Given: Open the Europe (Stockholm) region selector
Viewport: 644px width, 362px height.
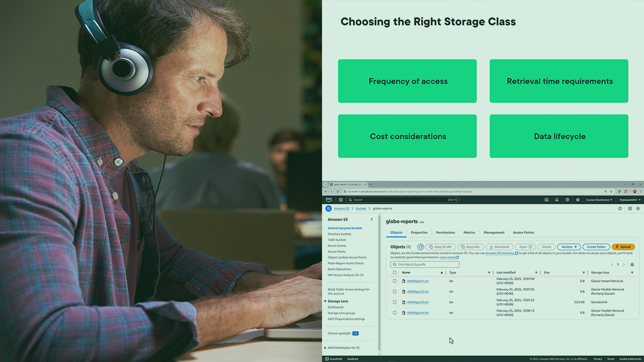Looking at the screenshot, I should [x=599, y=200].
